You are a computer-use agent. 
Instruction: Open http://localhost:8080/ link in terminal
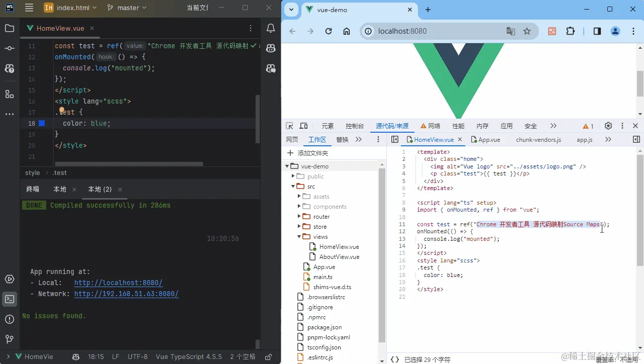click(x=119, y=283)
